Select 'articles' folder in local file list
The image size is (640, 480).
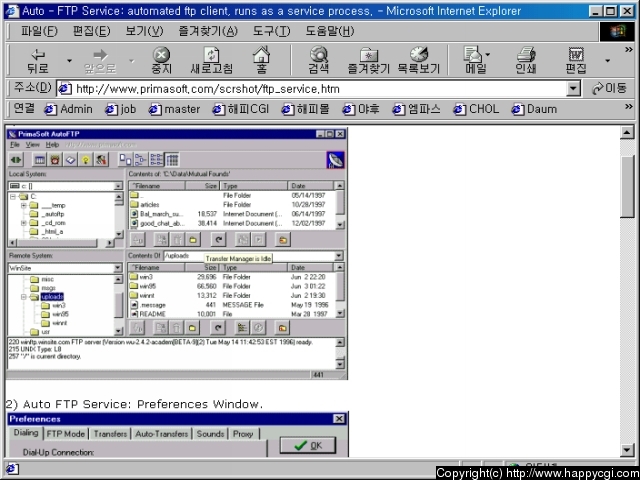pyautogui.click(x=150, y=205)
